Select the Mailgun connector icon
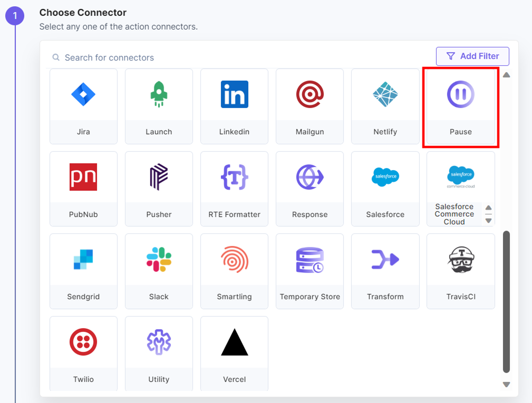This screenshot has width=532, height=403. coord(310,94)
